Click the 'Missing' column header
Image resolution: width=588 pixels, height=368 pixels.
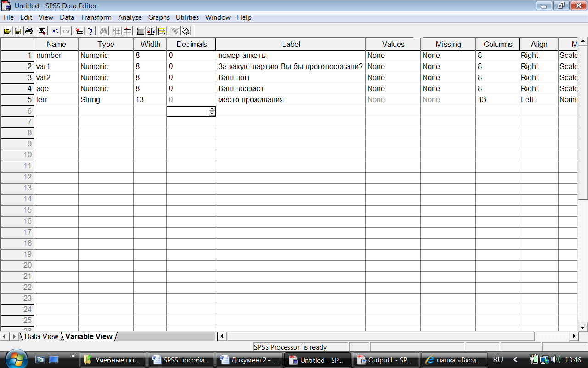[448, 45]
